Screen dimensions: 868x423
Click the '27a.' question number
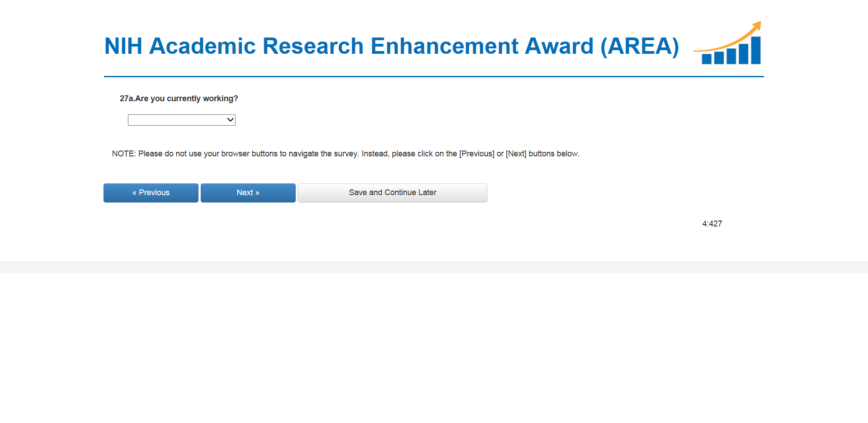click(x=127, y=99)
